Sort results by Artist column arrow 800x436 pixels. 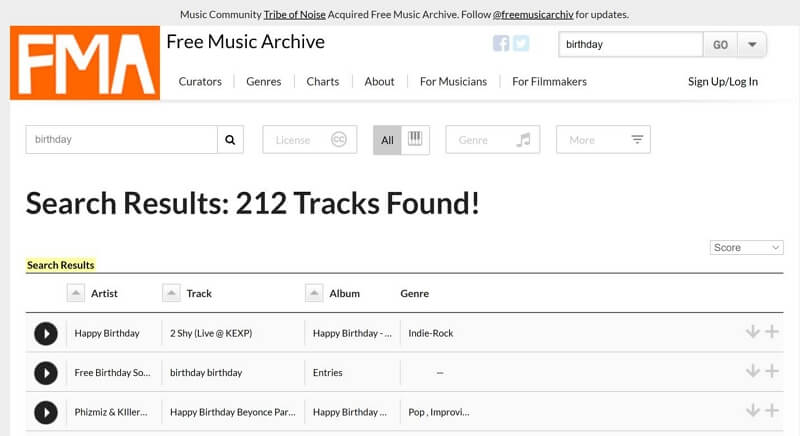coord(76,293)
